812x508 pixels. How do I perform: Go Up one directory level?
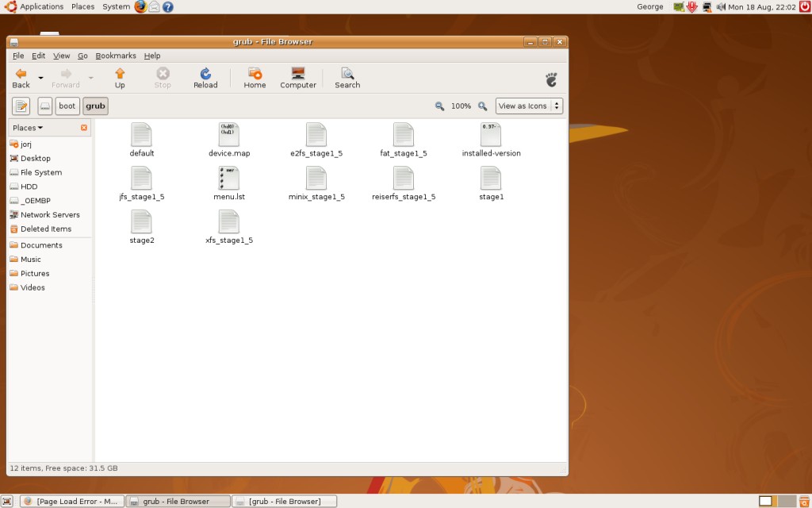tap(120, 78)
